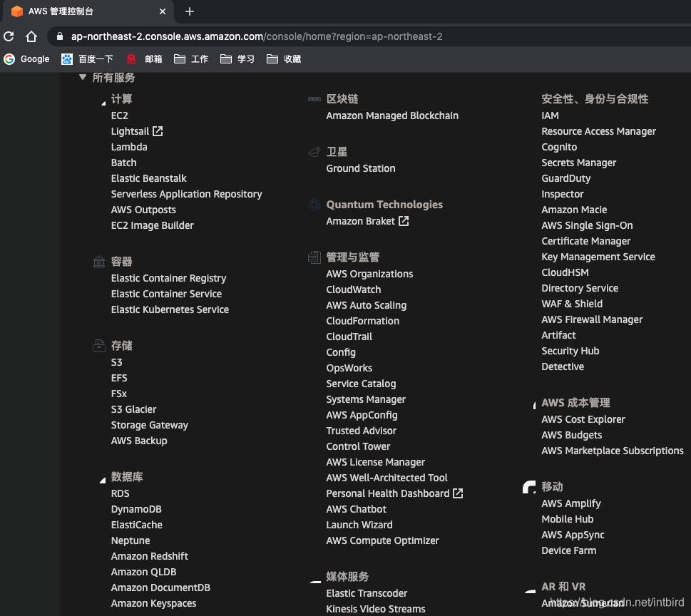Open AWS Organizations
Viewport: 691px width, 616px height.
pyautogui.click(x=369, y=274)
